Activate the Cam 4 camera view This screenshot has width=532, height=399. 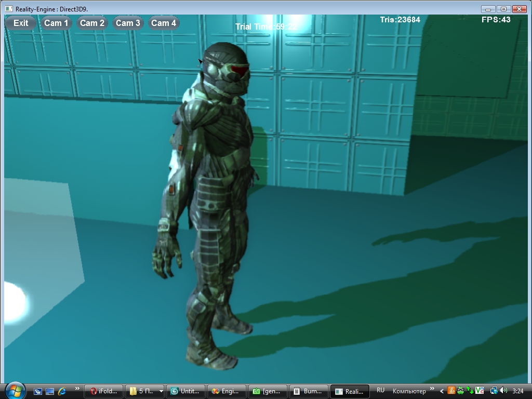(x=164, y=23)
